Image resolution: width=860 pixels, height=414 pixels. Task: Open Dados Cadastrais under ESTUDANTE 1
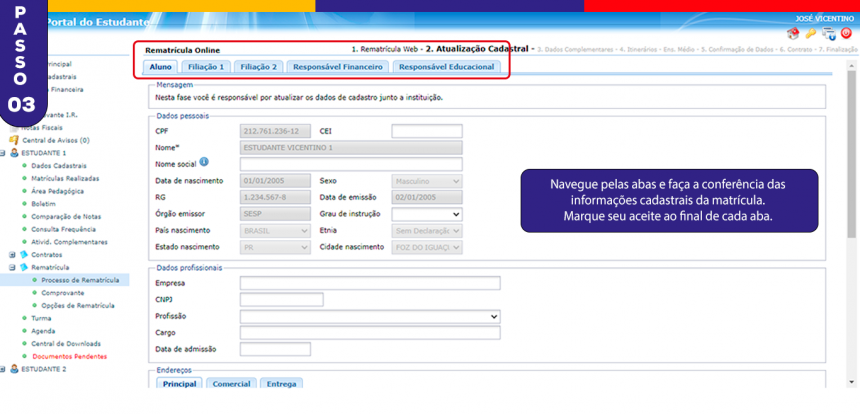click(x=59, y=166)
